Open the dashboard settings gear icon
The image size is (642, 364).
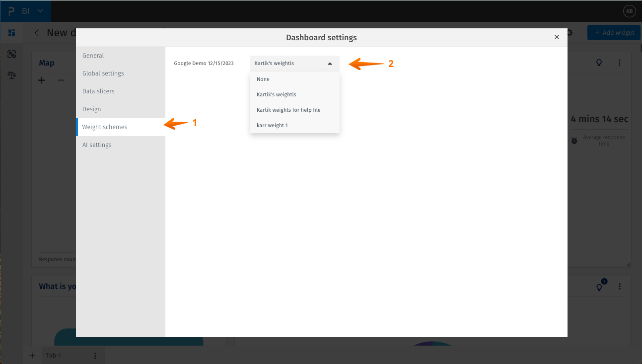[x=570, y=33]
